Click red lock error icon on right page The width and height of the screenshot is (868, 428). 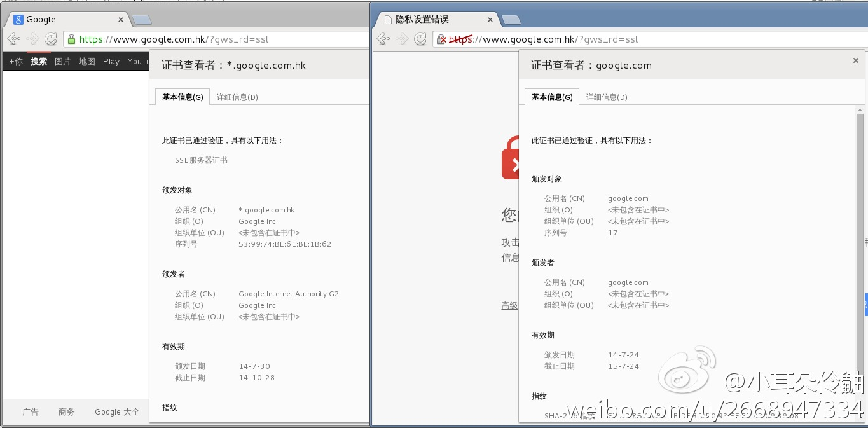(510, 159)
